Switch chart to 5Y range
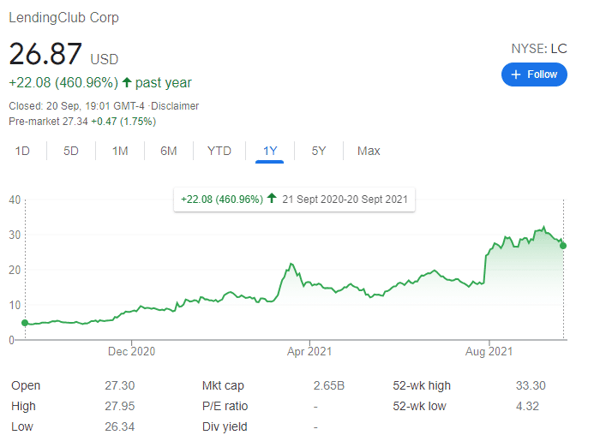 pyautogui.click(x=319, y=151)
